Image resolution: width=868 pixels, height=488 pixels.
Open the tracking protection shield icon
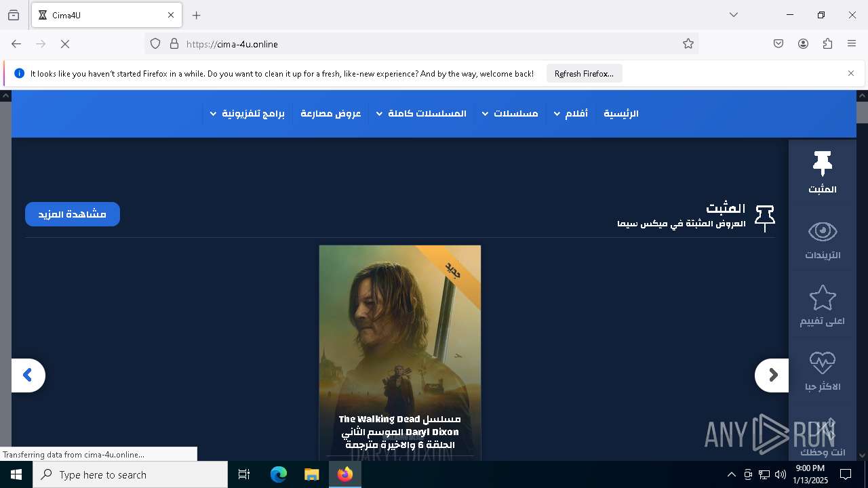click(x=155, y=44)
